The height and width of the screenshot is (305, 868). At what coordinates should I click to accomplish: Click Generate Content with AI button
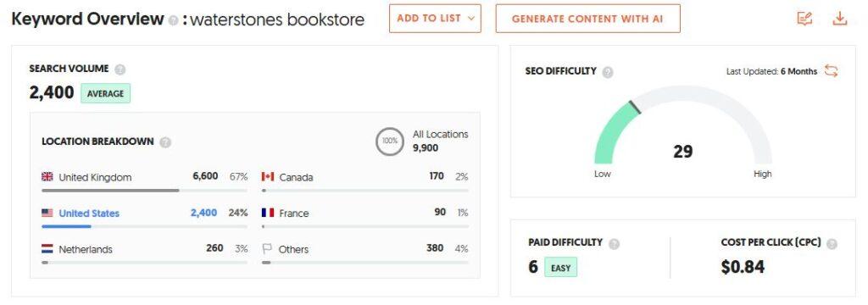coord(587,19)
